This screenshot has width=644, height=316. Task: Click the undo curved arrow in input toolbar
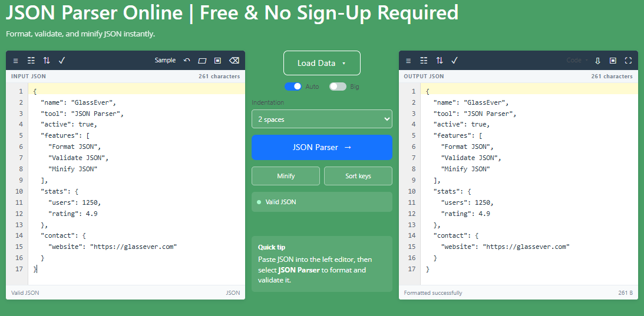click(187, 61)
